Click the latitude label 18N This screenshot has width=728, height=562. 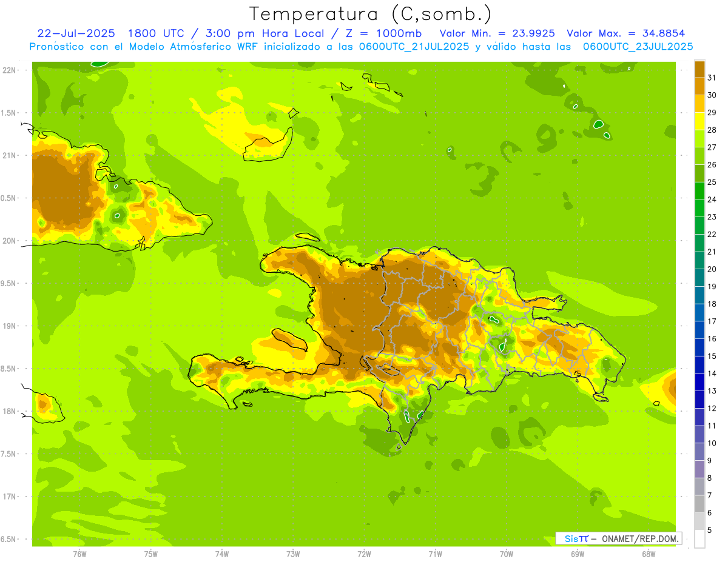(8, 411)
